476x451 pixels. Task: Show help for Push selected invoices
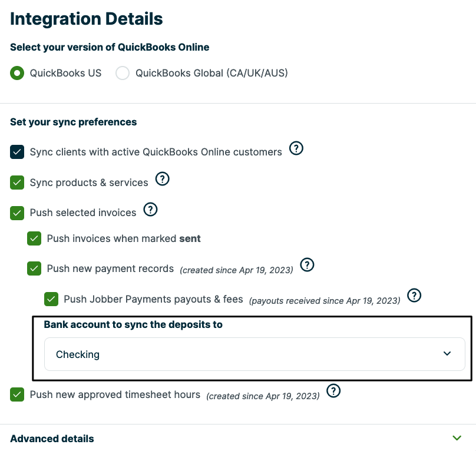point(150,209)
